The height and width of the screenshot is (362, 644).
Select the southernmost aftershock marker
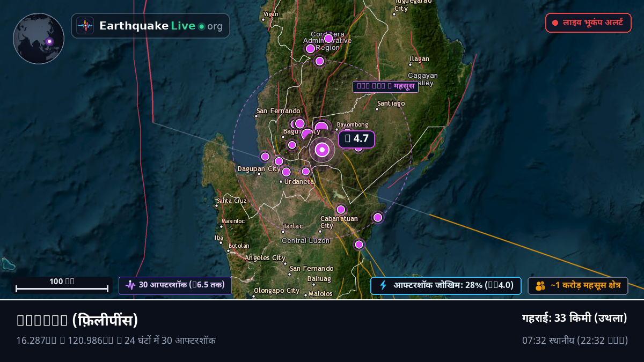[x=359, y=245]
